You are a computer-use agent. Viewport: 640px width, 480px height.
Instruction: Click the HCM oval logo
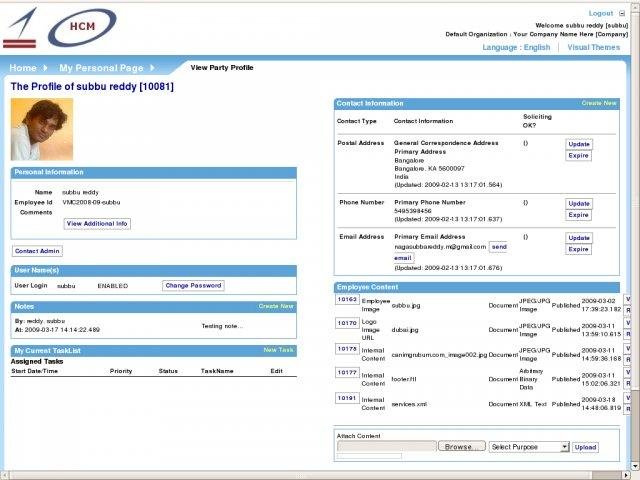[x=82, y=27]
